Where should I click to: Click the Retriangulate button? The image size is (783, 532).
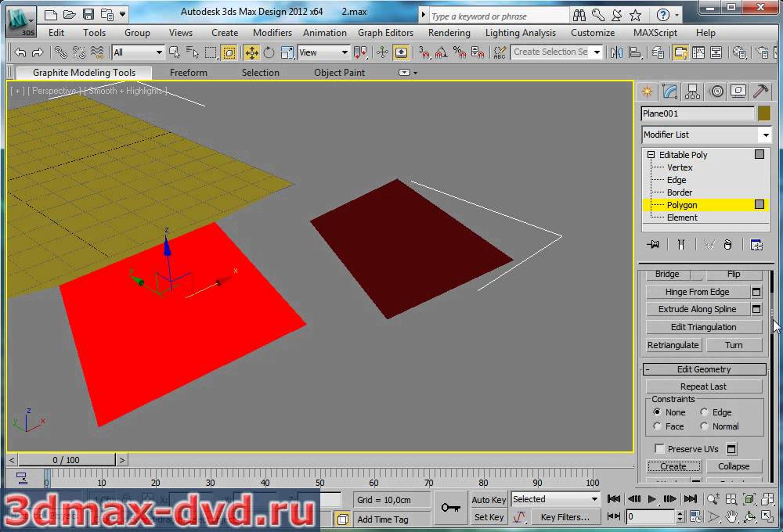tap(673, 345)
